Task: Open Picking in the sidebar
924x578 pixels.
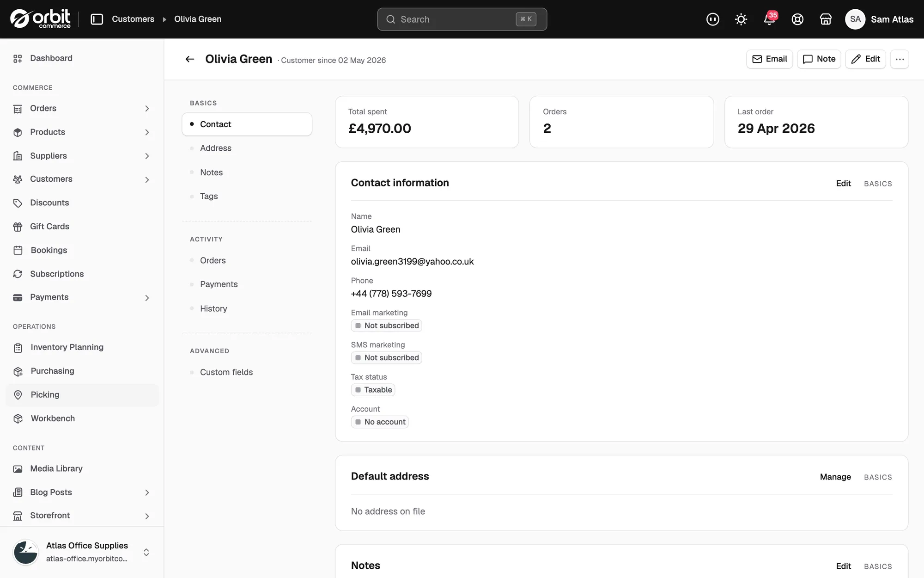Action: pyautogui.click(x=82, y=395)
